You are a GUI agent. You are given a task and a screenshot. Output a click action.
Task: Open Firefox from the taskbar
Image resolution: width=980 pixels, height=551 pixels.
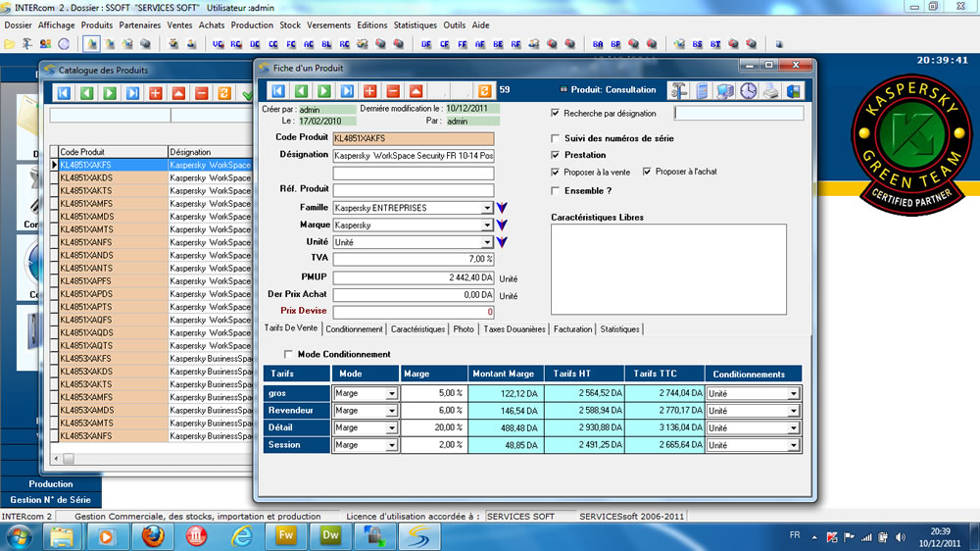point(153,536)
